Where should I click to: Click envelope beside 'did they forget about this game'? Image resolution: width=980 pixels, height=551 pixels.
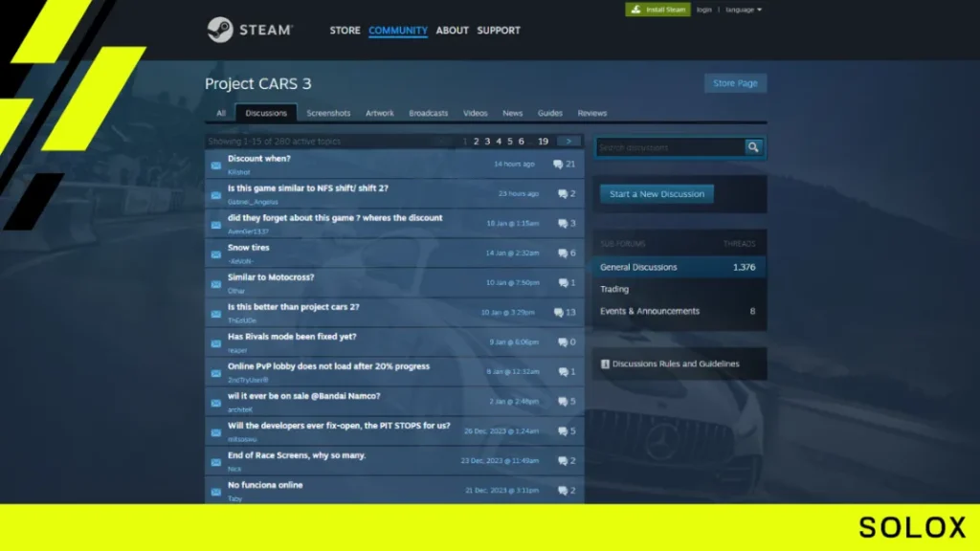215,225
